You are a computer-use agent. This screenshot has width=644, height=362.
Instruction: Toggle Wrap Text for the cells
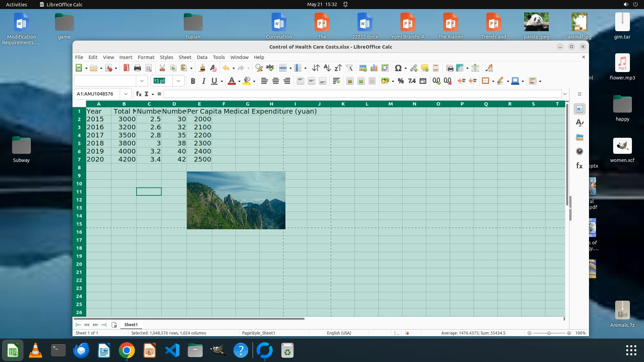tap(336, 81)
